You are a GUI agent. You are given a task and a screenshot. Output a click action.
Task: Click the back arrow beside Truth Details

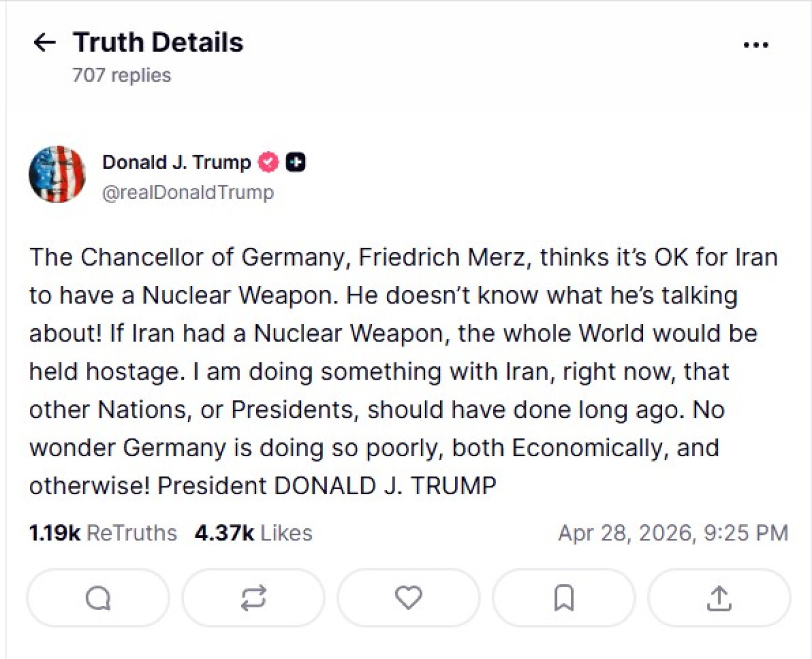45,42
